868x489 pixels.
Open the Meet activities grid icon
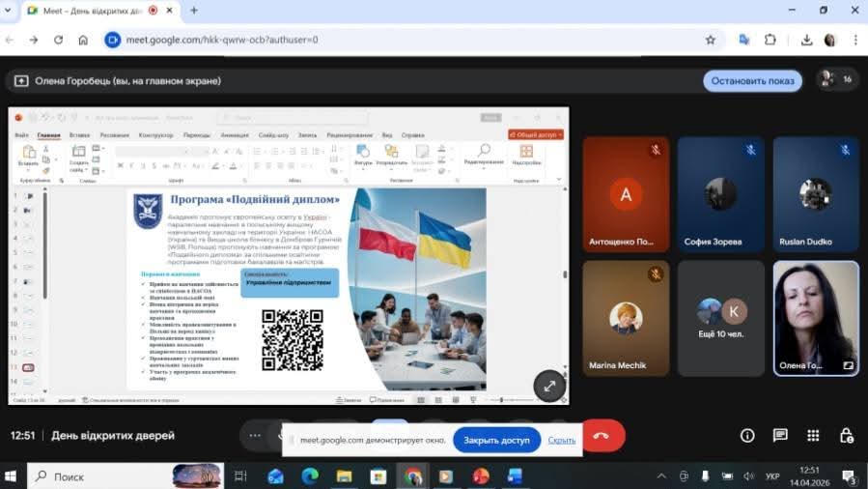pyautogui.click(x=813, y=436)
